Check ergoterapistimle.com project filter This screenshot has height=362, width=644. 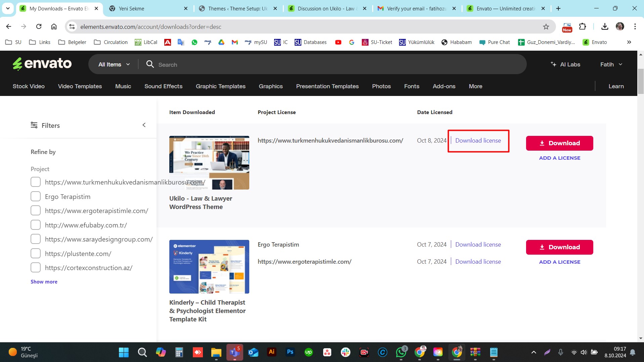point(36,210)
